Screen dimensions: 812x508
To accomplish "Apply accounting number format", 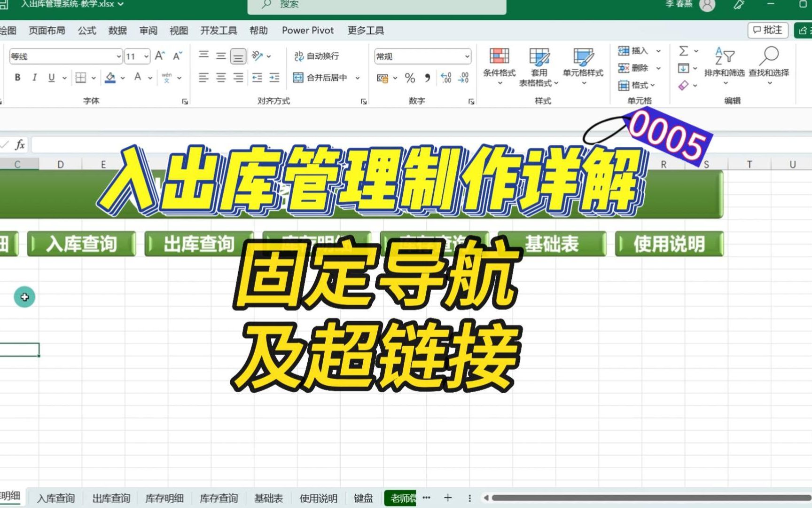I will pyautogui.click(x=383, y=78).
